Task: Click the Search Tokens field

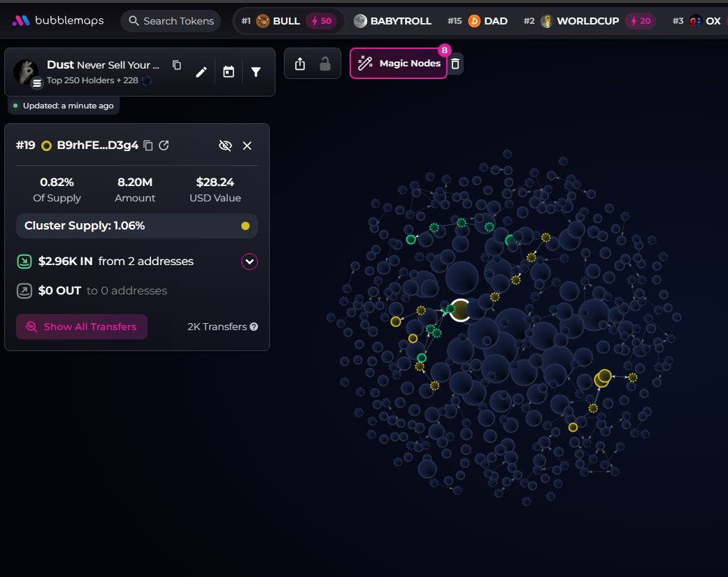Action: coord(171,21)
